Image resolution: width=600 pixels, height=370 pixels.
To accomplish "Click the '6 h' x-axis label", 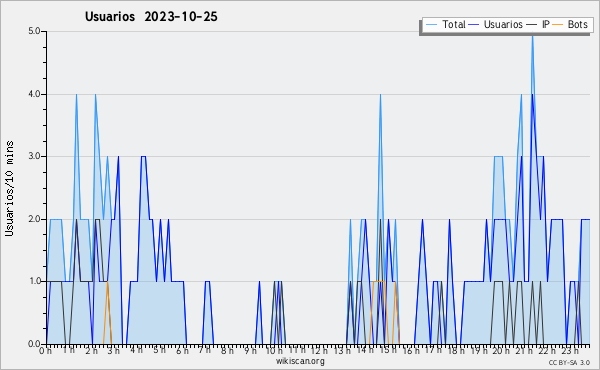I will [x=182, y=350].
